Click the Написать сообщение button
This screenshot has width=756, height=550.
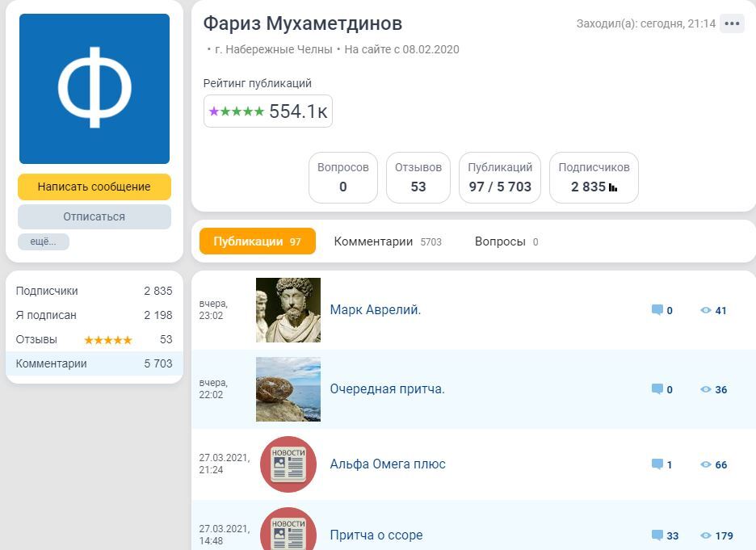click(x=94, y=187)
